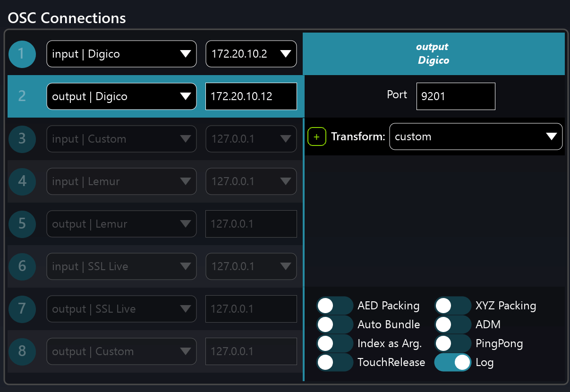Enable the PingPong toggle
This screenshot has width=570, height=392.
point(453,344)
